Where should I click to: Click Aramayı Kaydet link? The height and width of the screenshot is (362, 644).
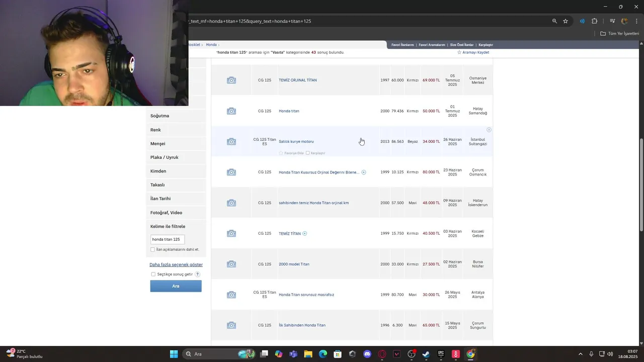[x=475, y=52]
